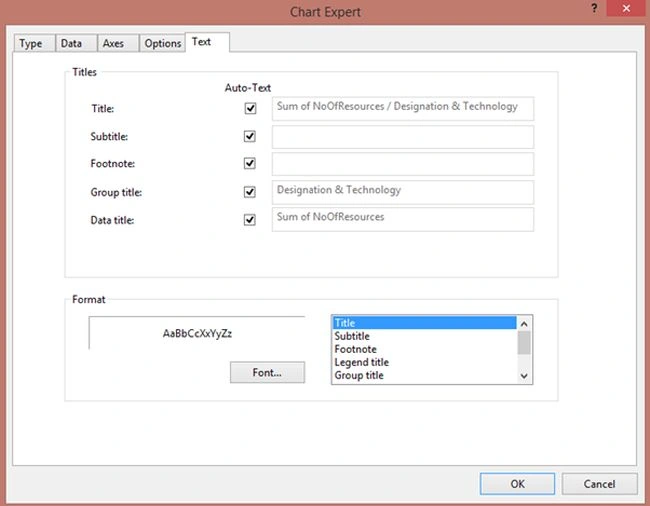Screen dimensions: 650x506
Task: Click the format list scroll up arrow
Action: tap(524, 324)
